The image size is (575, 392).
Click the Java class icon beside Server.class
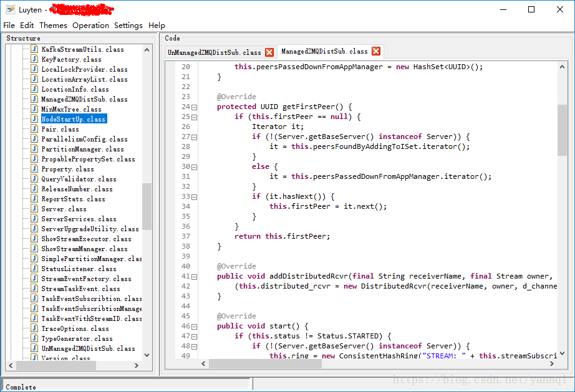(34, 209)
